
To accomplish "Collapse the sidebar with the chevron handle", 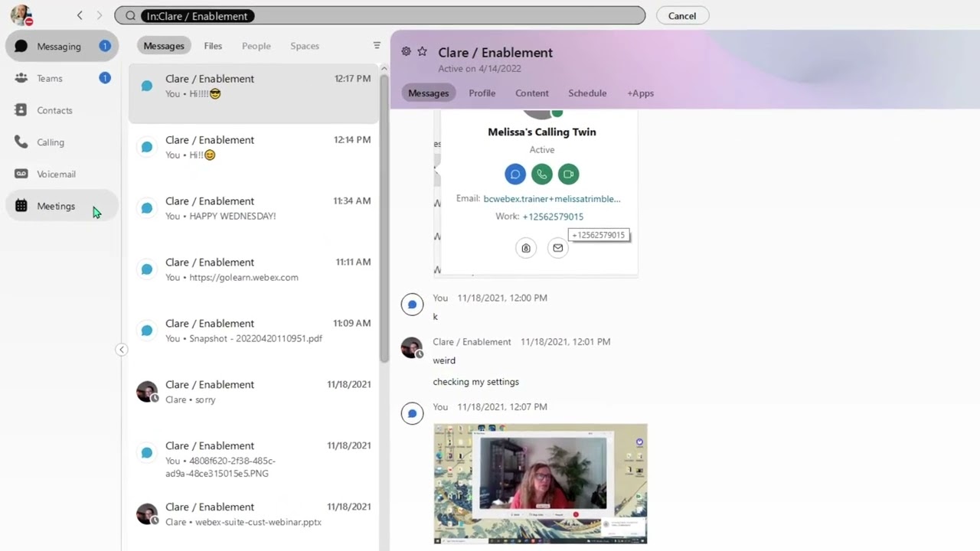I will pyautogui.click(x=121, y=350).
